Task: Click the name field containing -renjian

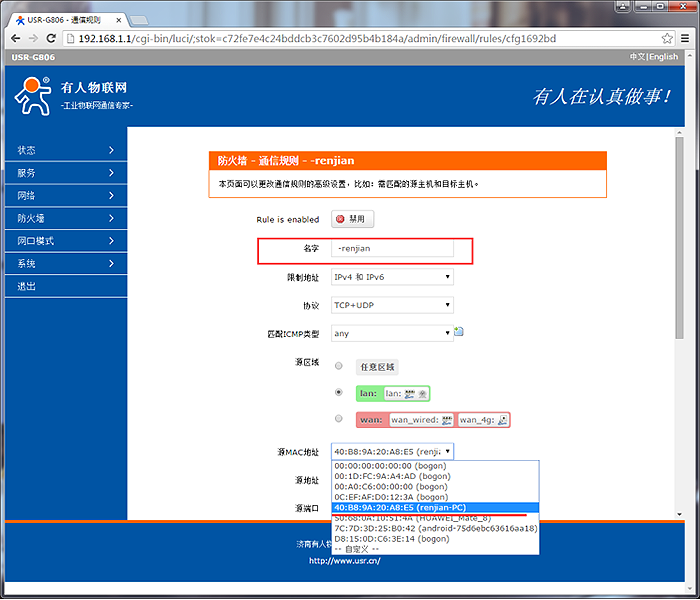Action: click(x=393, y=247)
